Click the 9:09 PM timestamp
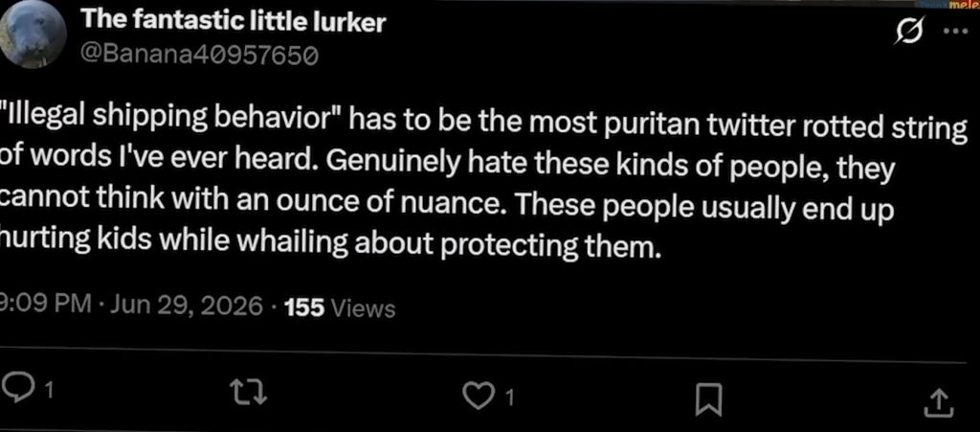 point(44,307)
